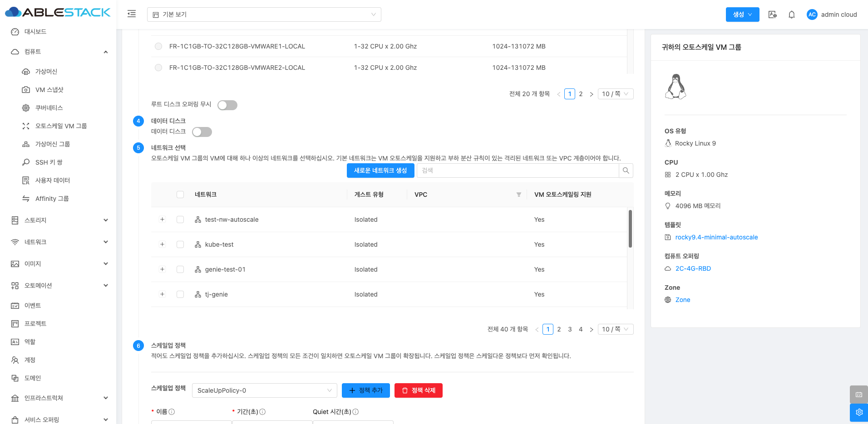Click the filter icon in the VPC column
Viewport: 868px width, 424px height.
(x=518, y=195)
